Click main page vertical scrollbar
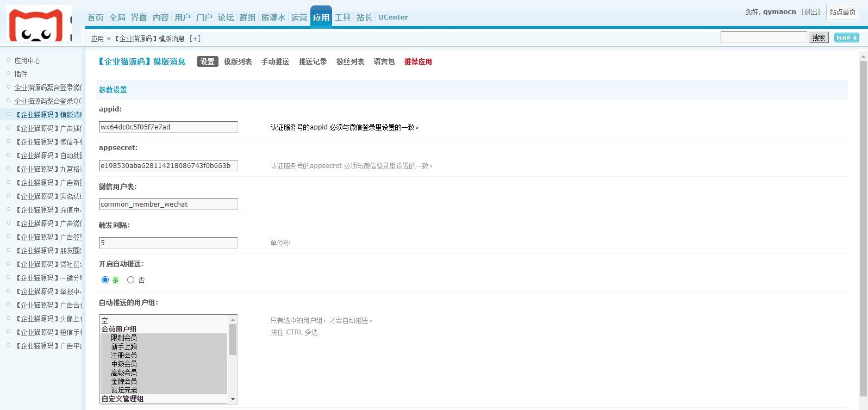 [x=863, y=228]
